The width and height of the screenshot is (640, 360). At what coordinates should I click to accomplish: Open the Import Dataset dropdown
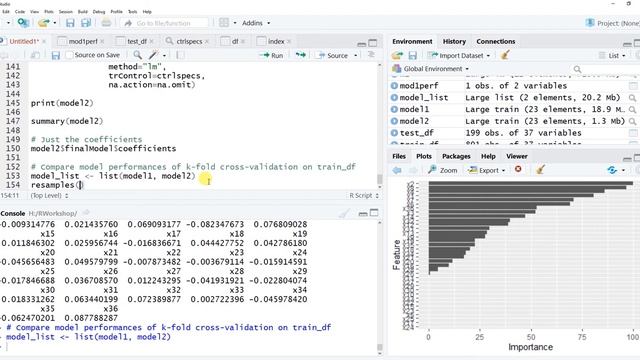point(459,56)
